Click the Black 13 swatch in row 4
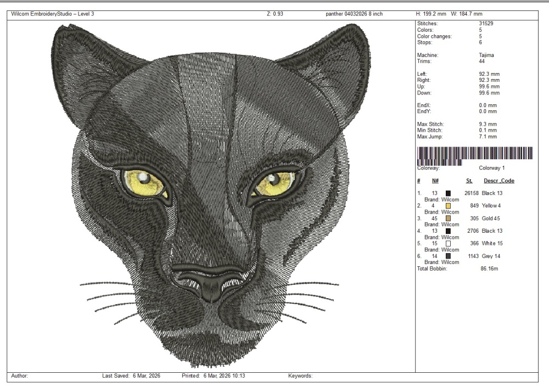 448,231
